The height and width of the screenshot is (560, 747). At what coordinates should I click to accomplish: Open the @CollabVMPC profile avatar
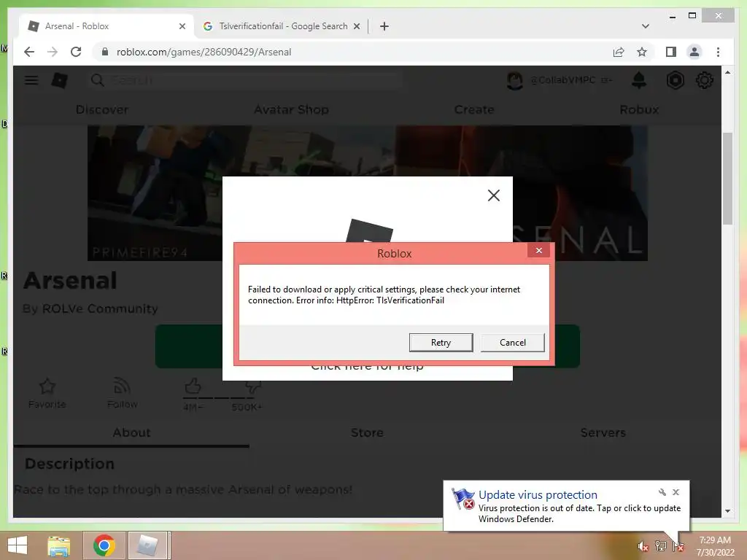[515, 80]
